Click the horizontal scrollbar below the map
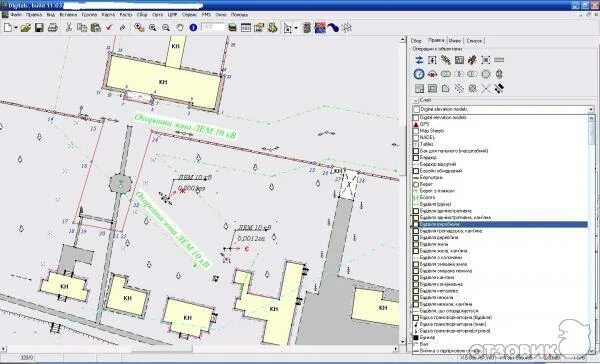This screenshot has height=364, width=600. pyautogui.click(x=199, y=349)
